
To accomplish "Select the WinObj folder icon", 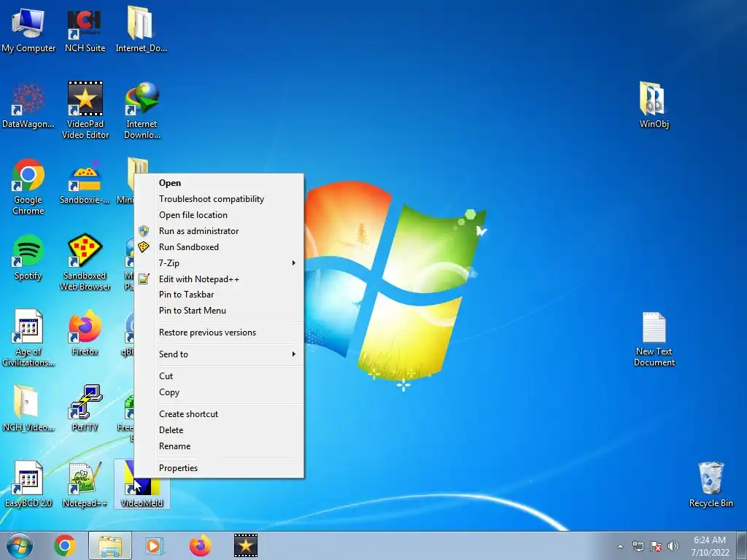I will 654,106.
